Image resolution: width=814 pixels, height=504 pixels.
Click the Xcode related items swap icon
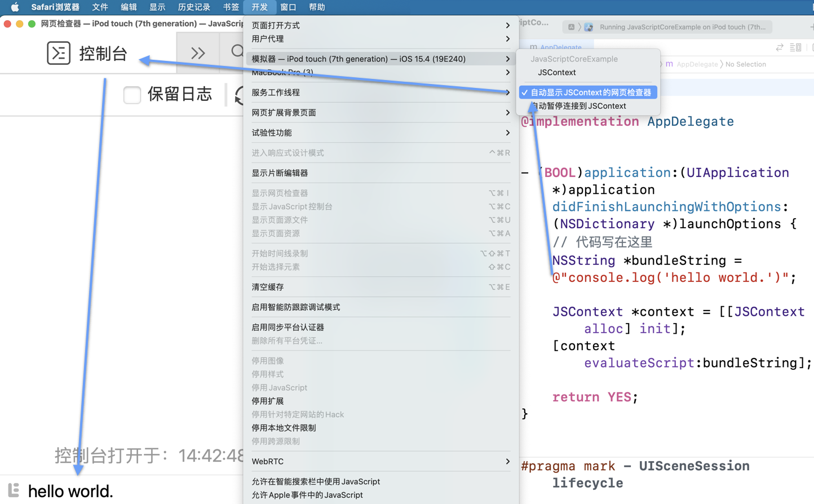tap(779, 47)
